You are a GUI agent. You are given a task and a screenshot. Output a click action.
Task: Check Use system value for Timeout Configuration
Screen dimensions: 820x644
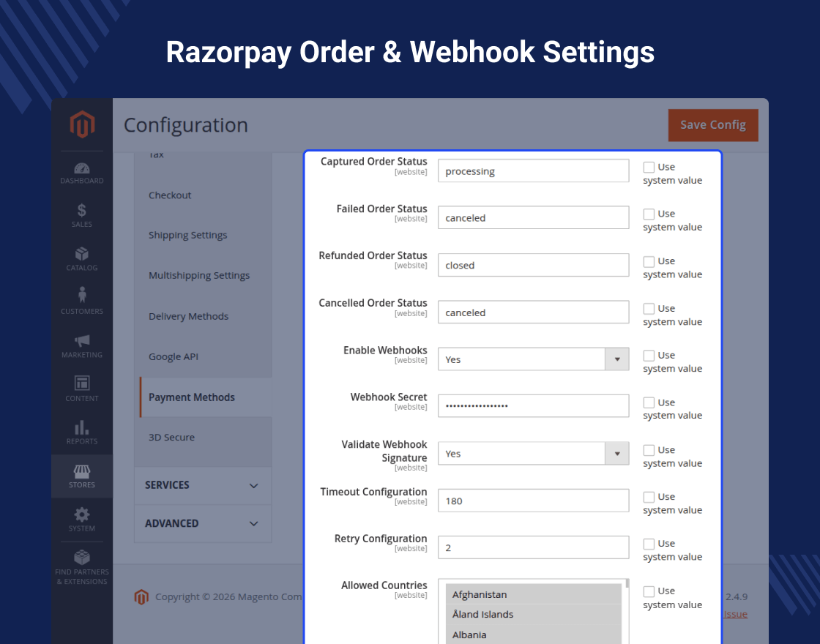649,497
